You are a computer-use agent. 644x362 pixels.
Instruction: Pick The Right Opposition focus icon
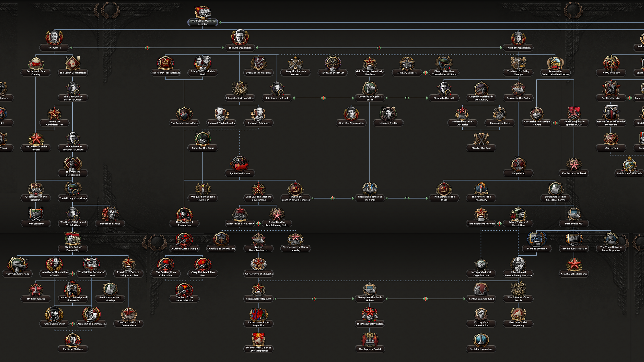[518, 38]
